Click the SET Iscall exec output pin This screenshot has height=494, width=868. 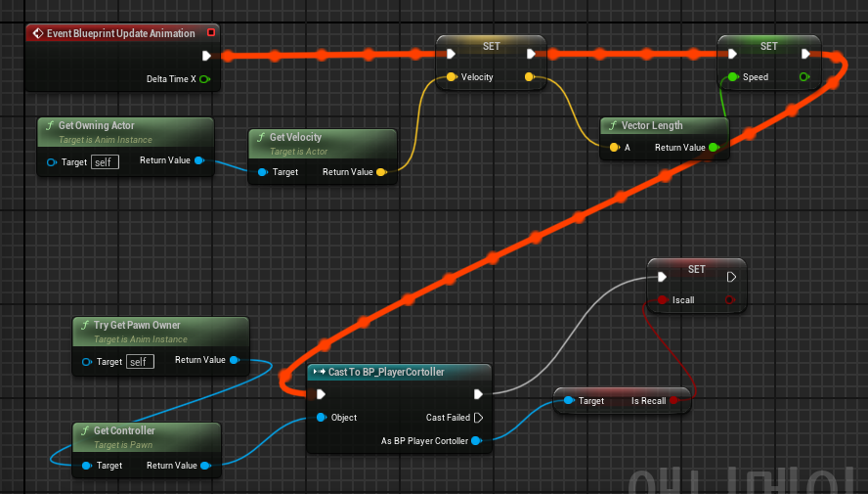pyautogui.click(x=731, y=277)
